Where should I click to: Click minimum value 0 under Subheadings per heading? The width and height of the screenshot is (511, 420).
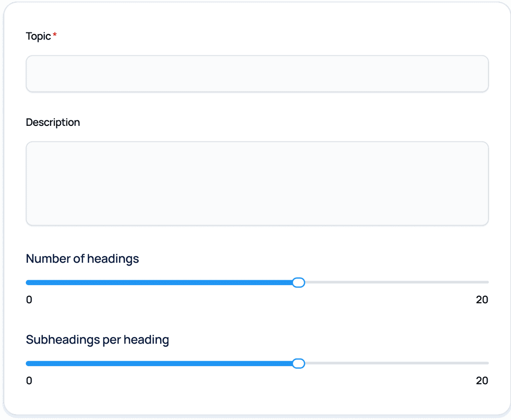tap(29, 381)
